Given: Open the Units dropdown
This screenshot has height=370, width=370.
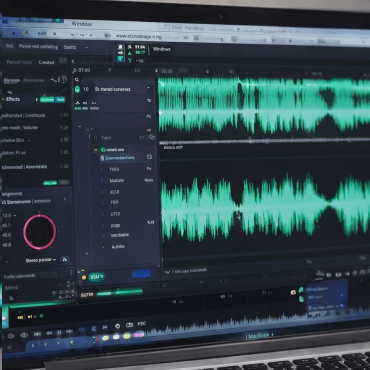Looking at the screenshot, I should tap(76, 47).
